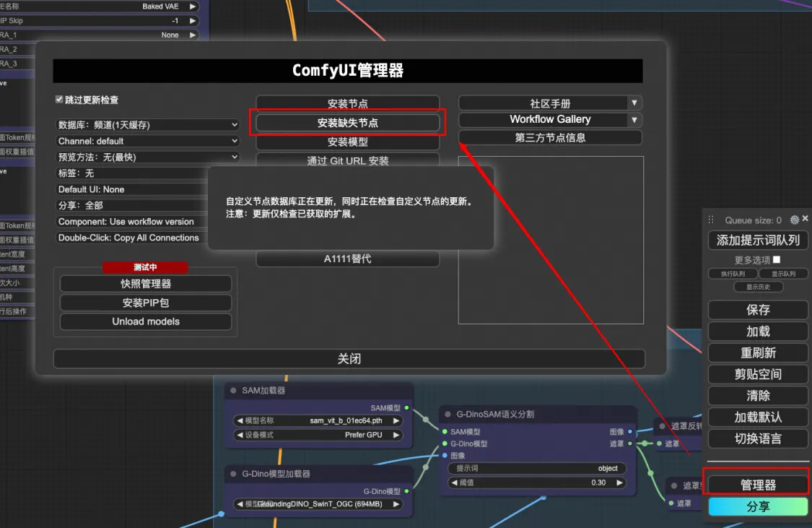Click 遮罩 input port on 遮罩反转 node
Viewport: 812px width, 528px height.
[x=659, y=443]
